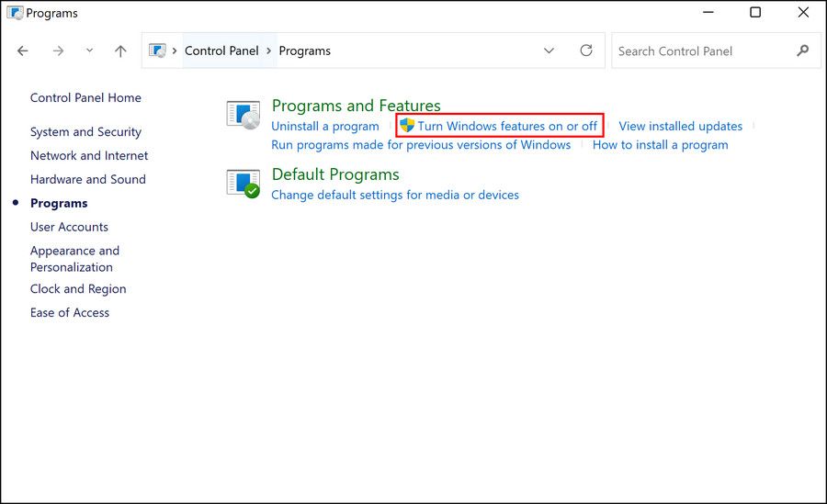
Task: Open View installed updates
Action: click(x=680, y=126)
